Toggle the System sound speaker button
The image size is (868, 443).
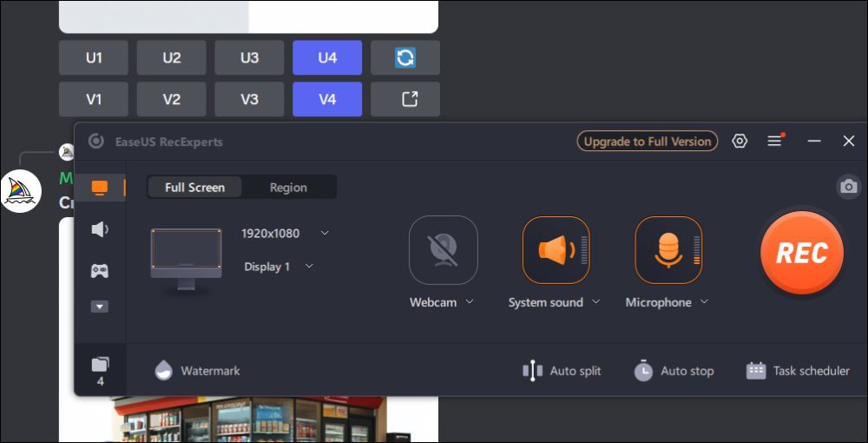(x=556, y=250)
